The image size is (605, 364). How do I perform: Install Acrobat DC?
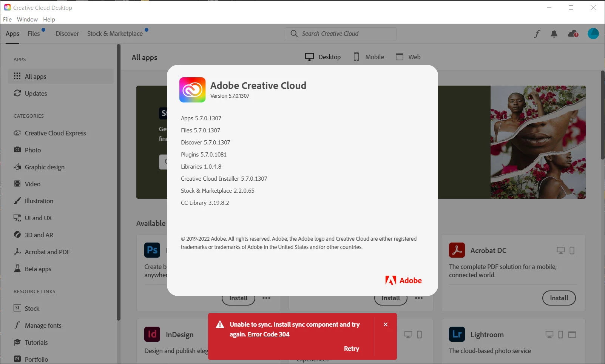click(559, 298)
